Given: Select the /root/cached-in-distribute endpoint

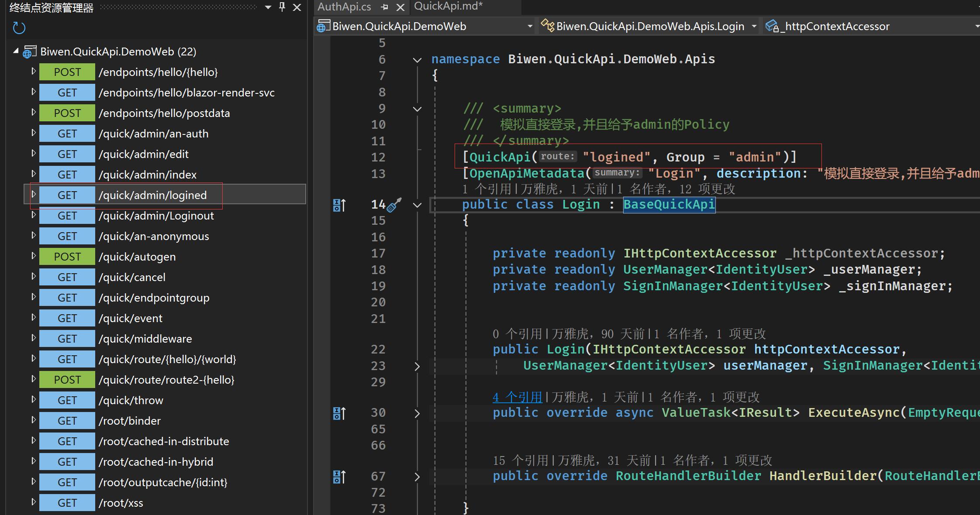Looking at the screenshot, I should [x=164, y=441].
